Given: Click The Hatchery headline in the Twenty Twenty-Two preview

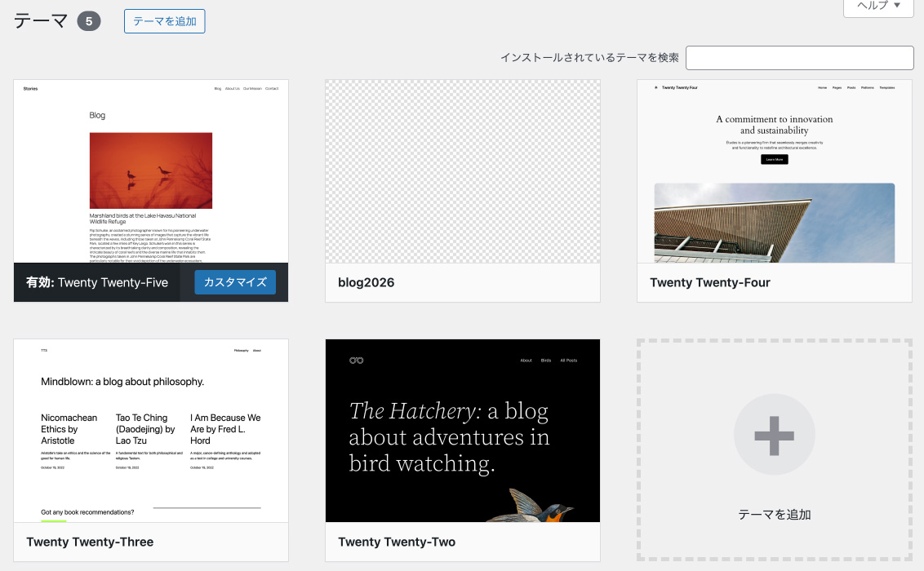Looking at the screenshot, I should tap(449, 436).
